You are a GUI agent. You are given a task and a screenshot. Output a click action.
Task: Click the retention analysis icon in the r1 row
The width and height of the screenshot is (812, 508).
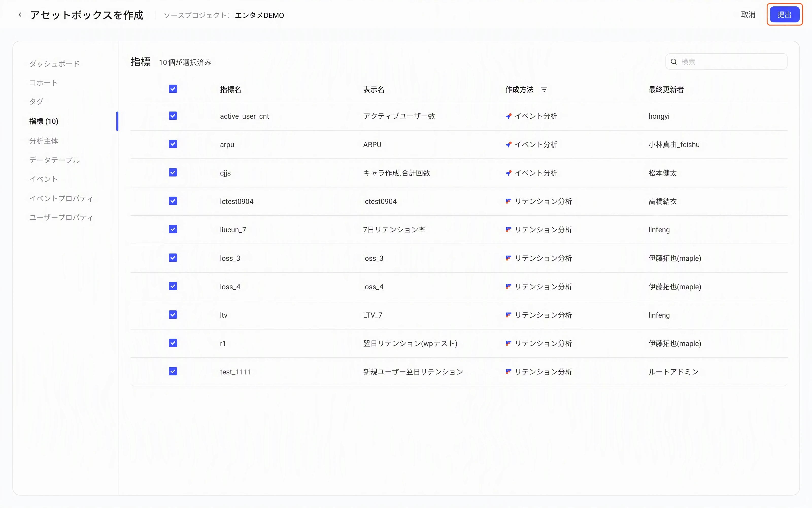click(508, 343)
